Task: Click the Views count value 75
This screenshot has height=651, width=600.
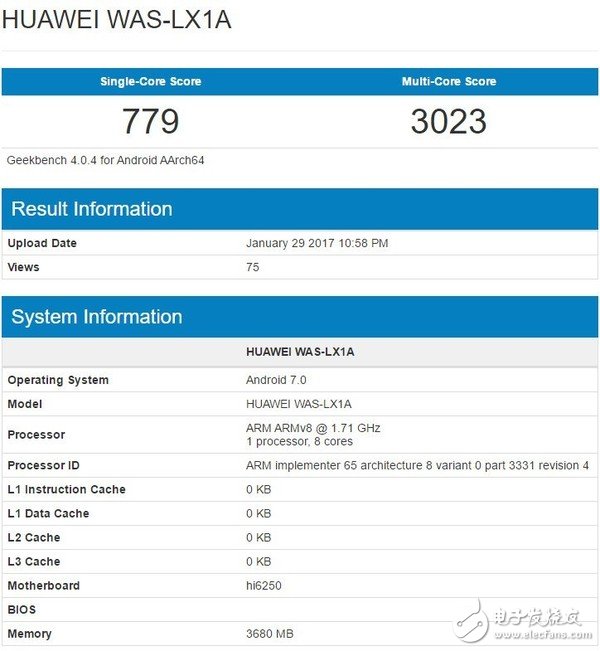Action: point(253,267)
